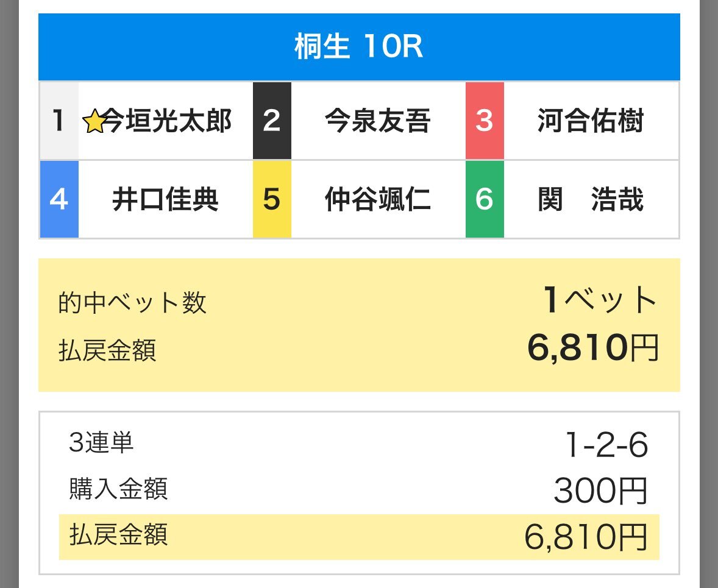Viewport: 718px width, 588px height.
Task: Click racer name 仲谷颯仁
Action: (378, 199)
